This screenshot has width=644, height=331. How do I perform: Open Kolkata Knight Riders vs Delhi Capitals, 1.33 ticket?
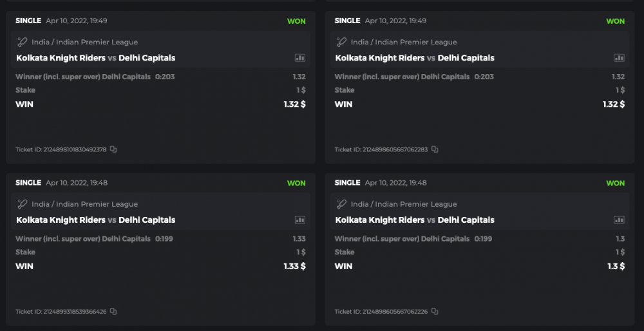[95, 220]
